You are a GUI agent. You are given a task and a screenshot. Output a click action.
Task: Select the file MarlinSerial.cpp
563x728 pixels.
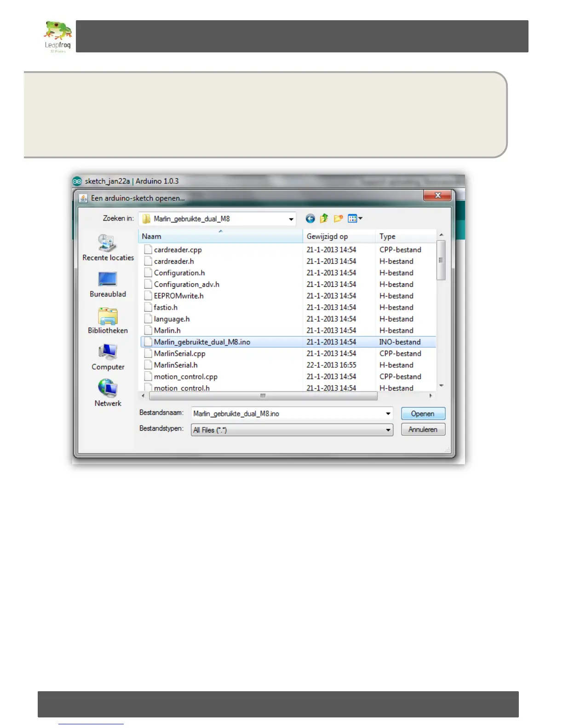tap(179, 353)
